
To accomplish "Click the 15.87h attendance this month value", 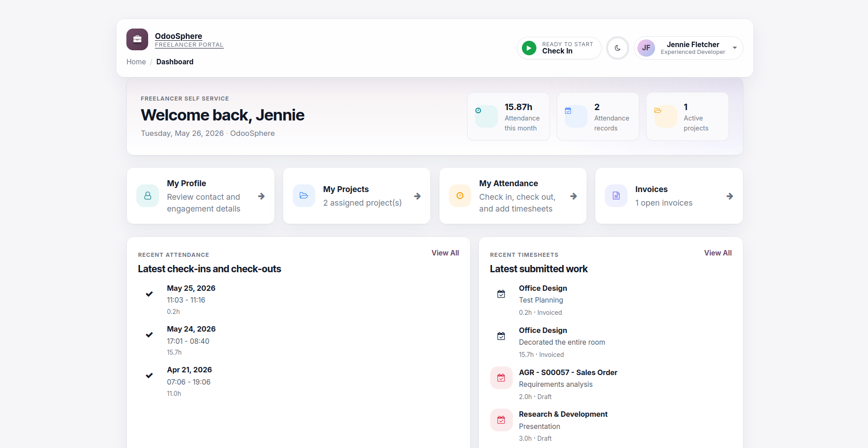I will click(518, 107).
